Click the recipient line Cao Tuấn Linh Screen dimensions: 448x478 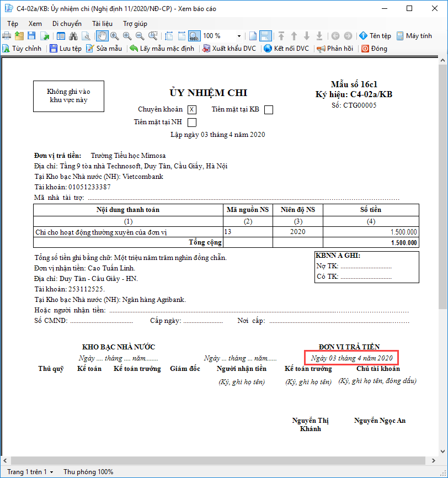tap(85, 268)
